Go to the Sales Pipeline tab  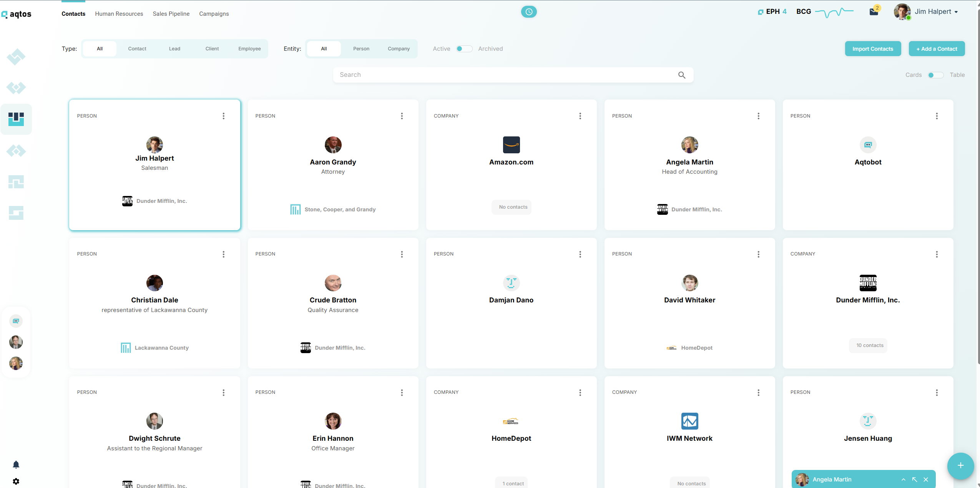click(171, 14)
